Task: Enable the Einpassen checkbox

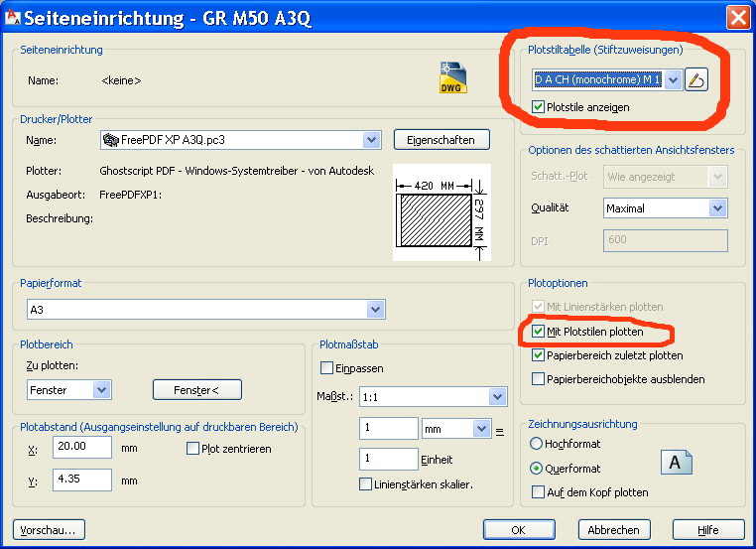Action: pyautogui.click(x=326, y=368)
